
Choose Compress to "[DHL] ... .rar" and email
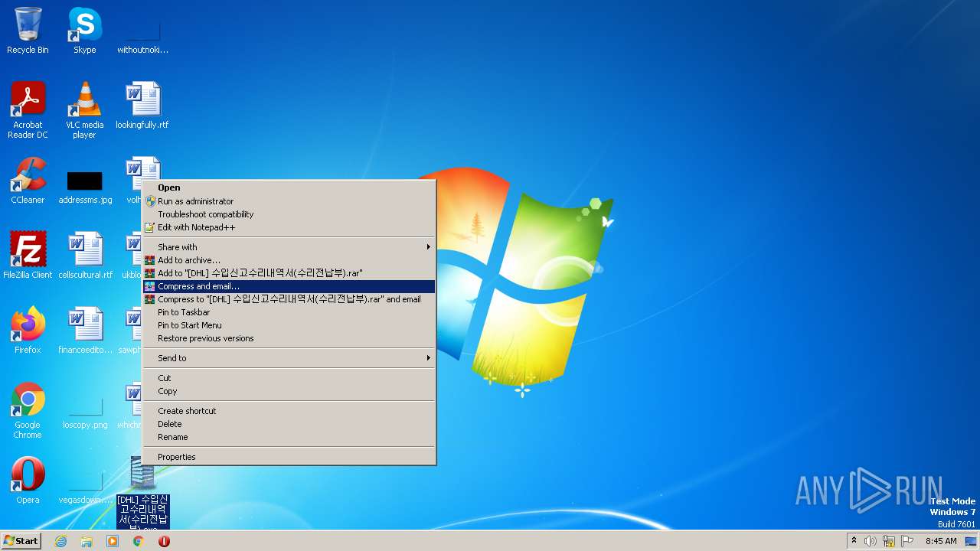coord(289,299)
